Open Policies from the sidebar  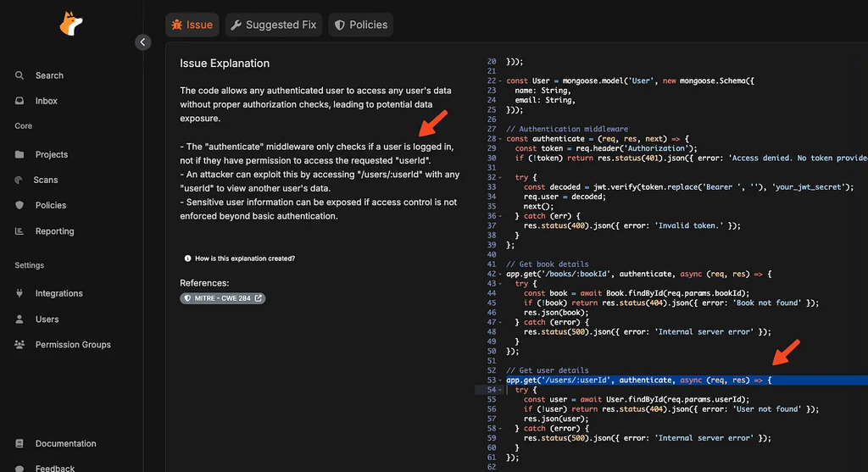pyautogui.click(x=50, y=205)
